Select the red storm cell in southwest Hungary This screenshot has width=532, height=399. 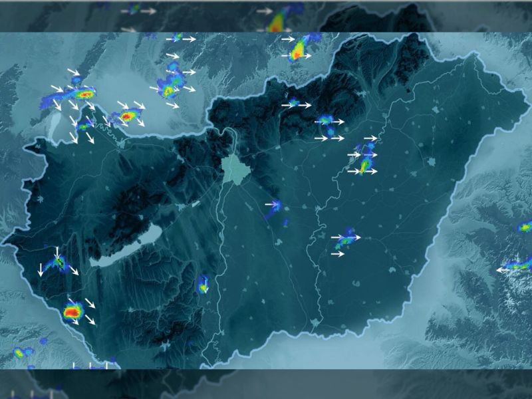[x=72, y=311]
